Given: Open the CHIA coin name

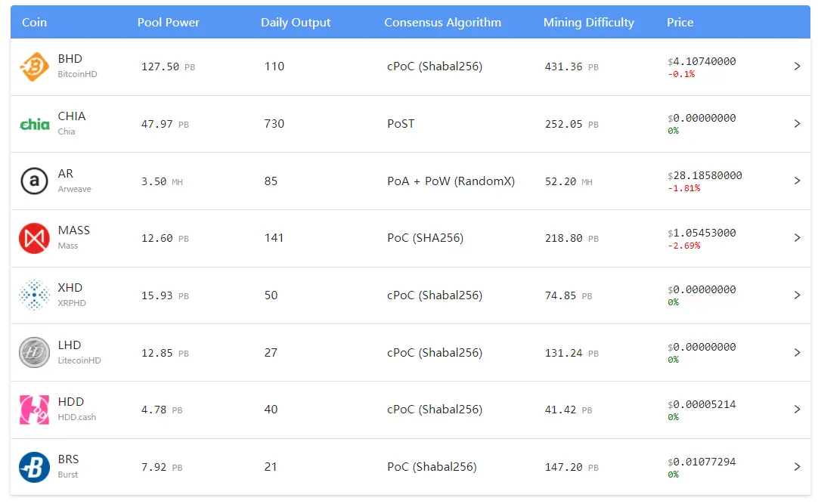Looking at the screenshot, I should click(x=72, y=116).
